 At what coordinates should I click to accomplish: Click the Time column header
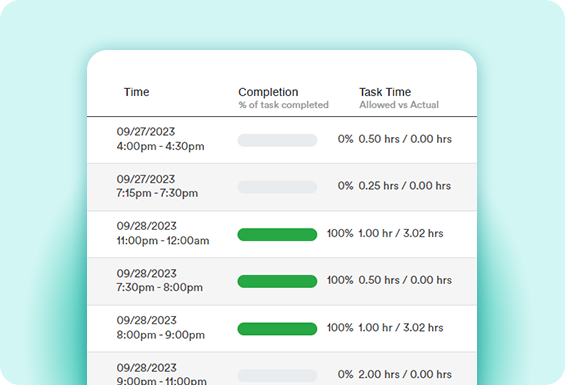click(137, 92)
